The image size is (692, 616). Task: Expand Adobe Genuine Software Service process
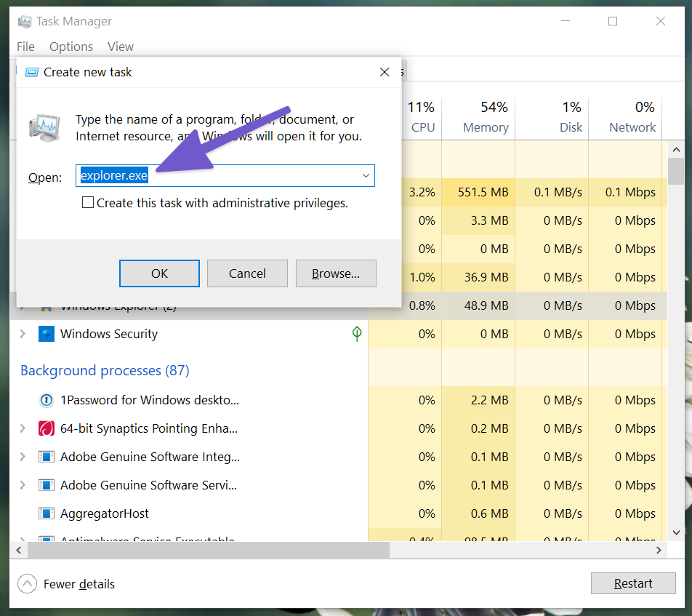(23, 485)
